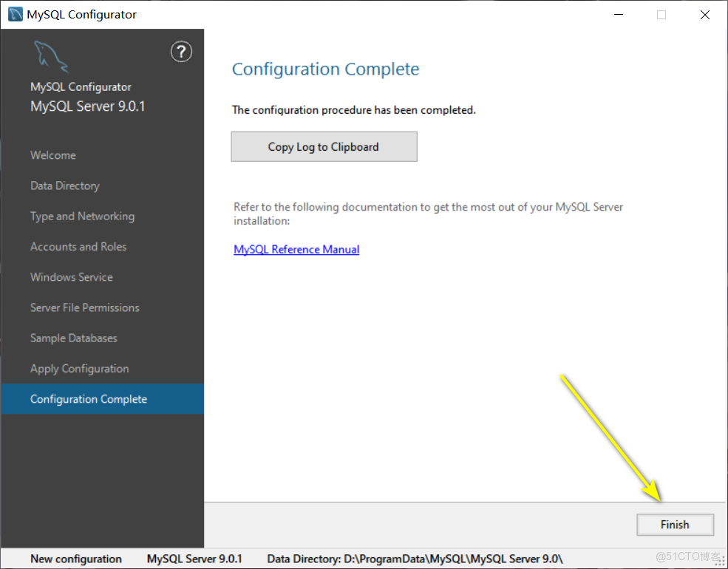The image size is (728, 569).
Task: Open the Accounts and Roles step
Action: tap(78, 246)
